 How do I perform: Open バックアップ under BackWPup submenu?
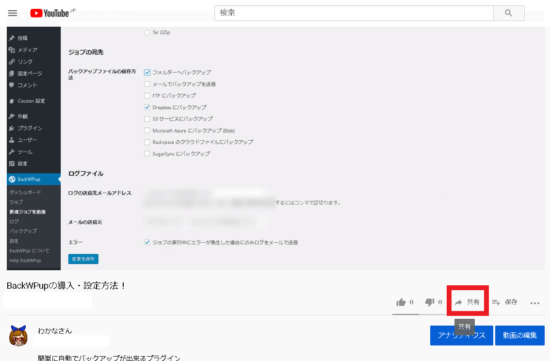coord(23,231)
